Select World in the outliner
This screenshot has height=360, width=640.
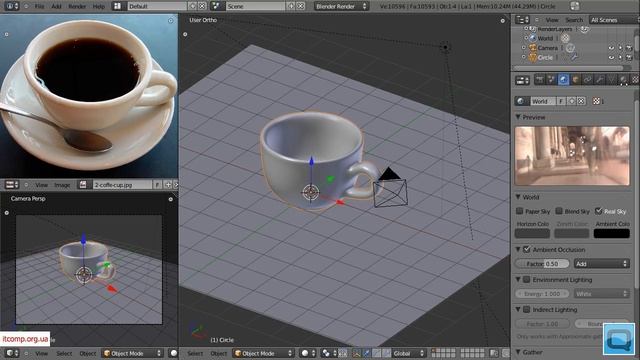pos(545,38)
